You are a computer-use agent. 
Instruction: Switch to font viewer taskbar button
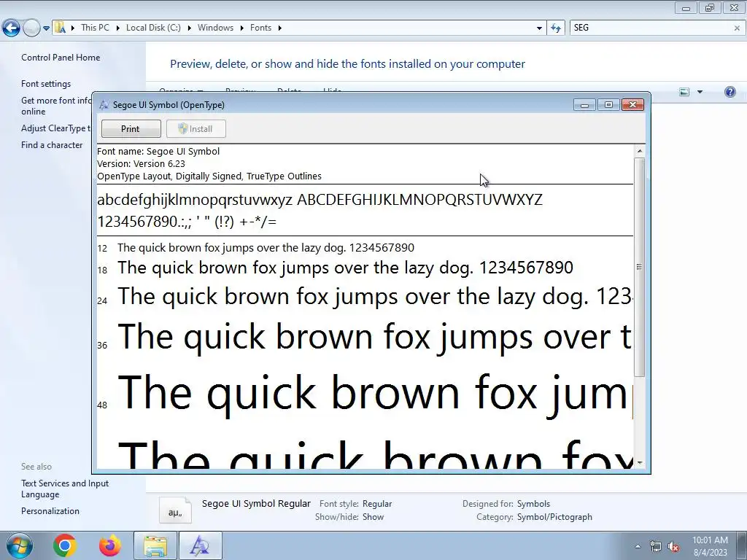pos(200,545)
